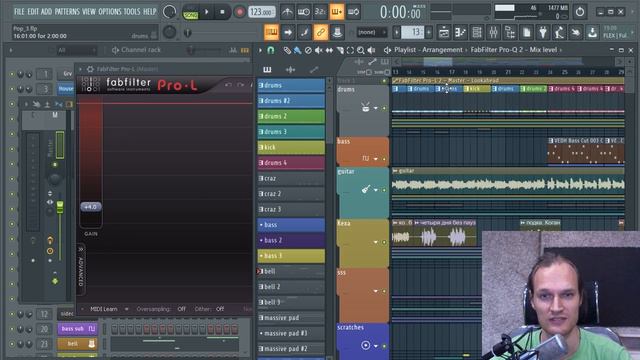Select the 'kick' pattern in picker
640x360 pixels.
tap(291, 147)
